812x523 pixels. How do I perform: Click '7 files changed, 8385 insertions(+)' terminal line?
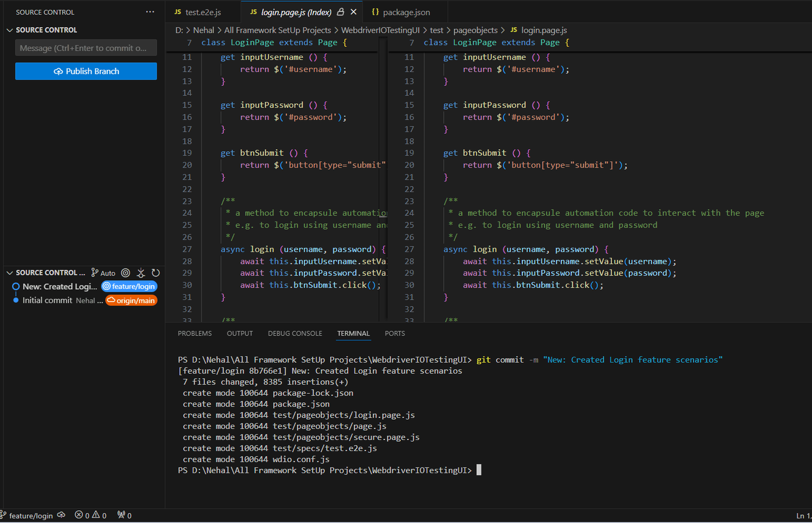click(266, 382)
